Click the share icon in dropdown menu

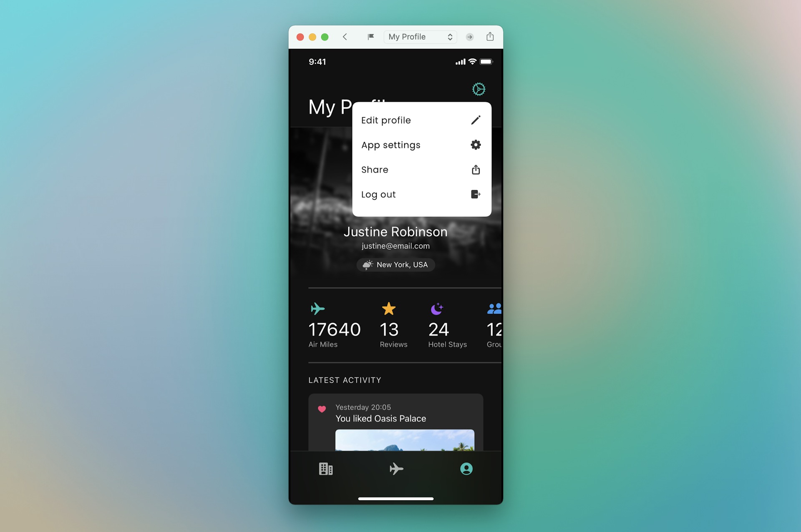[475, 169]
